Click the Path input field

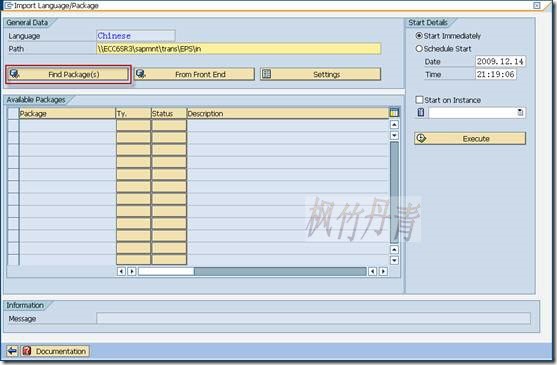239,49
